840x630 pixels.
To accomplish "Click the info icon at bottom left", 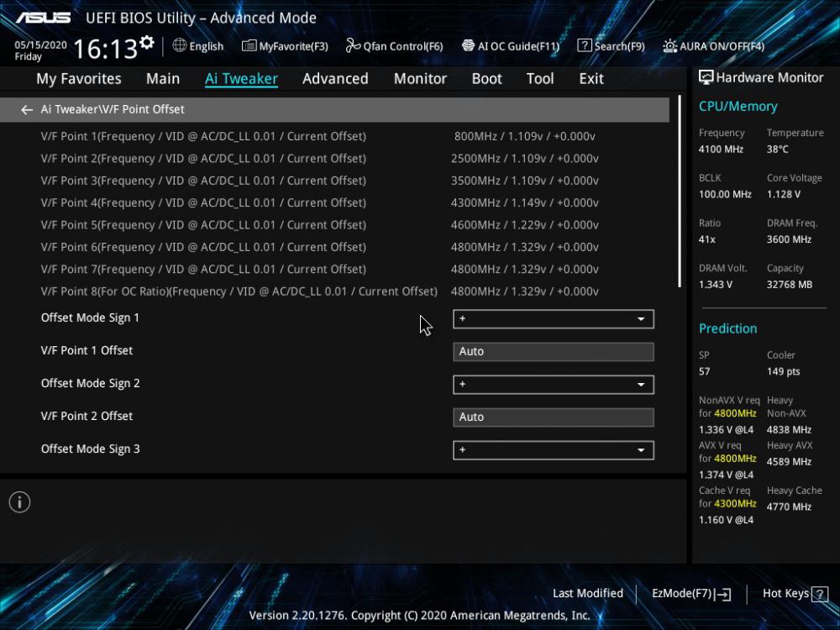I will pyautogui.click(x=20, y=502).
